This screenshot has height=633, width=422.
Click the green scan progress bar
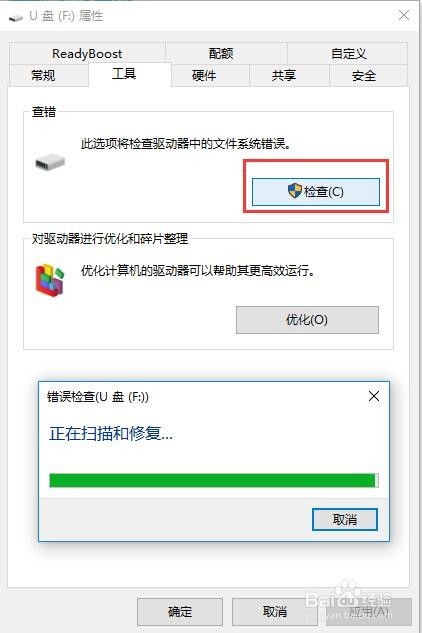pyautogui.click(x=214, y=480)
